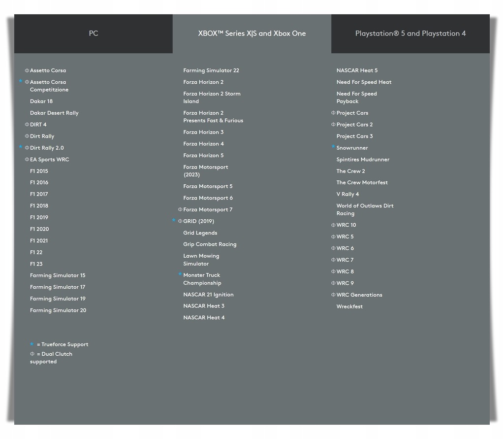
Task: Click the Trueforce star beside Snowrunner
Action: 333,147
